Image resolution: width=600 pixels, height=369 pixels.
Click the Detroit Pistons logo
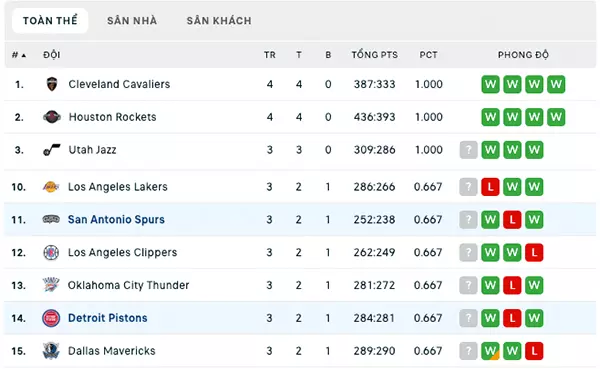pyautogui.click(x=51, y=318)
